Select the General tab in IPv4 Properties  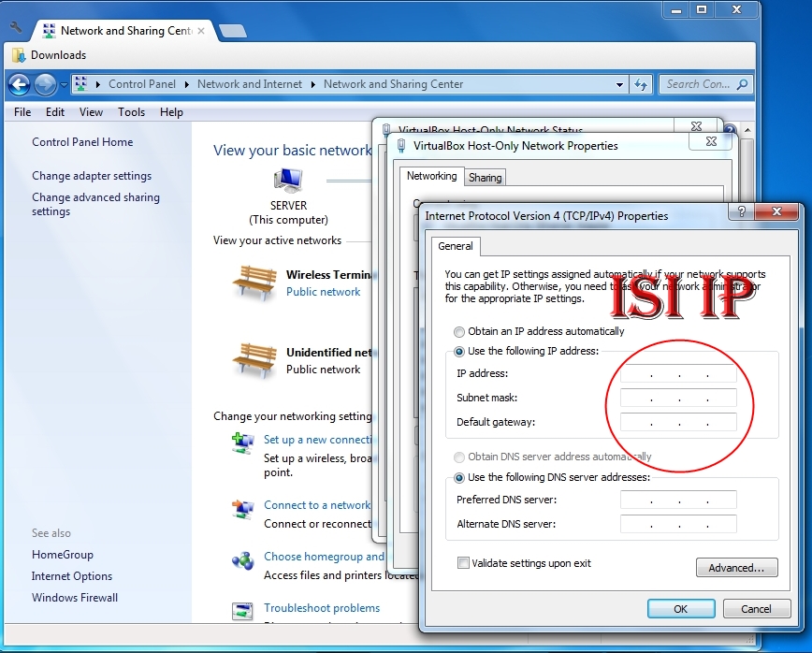pos(456,246)
